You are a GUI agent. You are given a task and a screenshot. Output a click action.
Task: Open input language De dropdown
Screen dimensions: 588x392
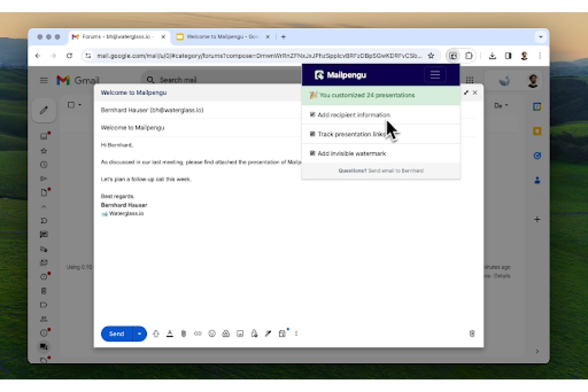click(501, 105)
